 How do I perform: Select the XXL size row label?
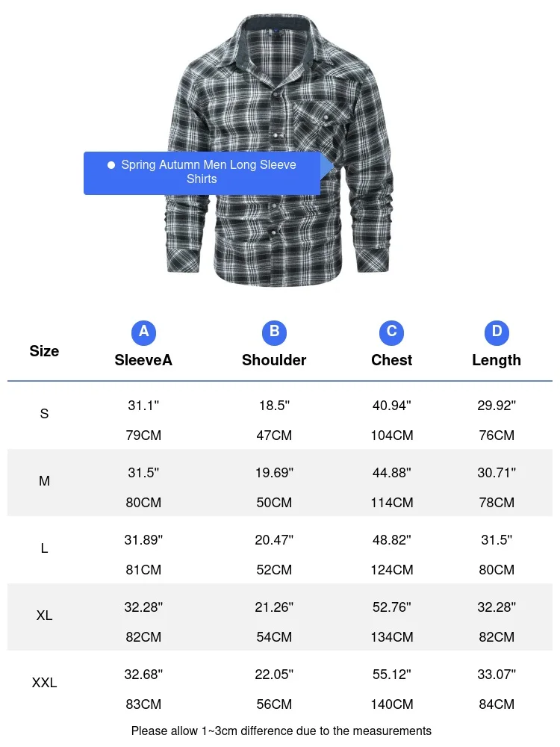point(44,683)
